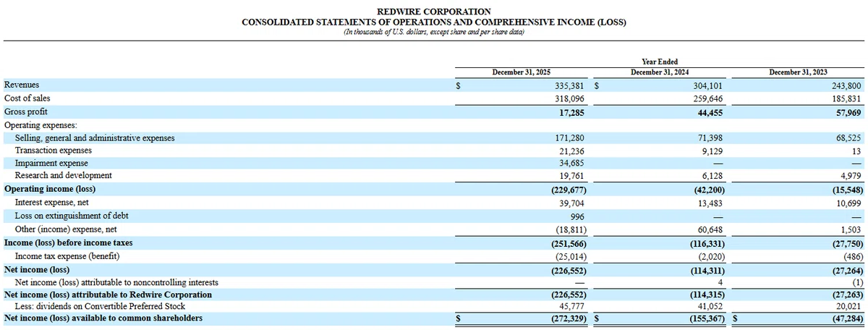Click the 'December 31, 2025' column header
The width and height of the screenshot is (868, 330).
[x=521, y=72]
